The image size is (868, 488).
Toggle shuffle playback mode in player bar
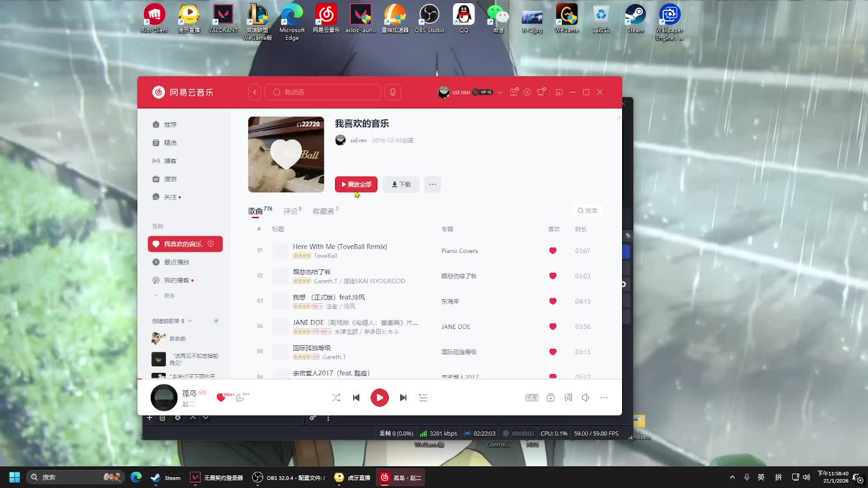[336, 398]
